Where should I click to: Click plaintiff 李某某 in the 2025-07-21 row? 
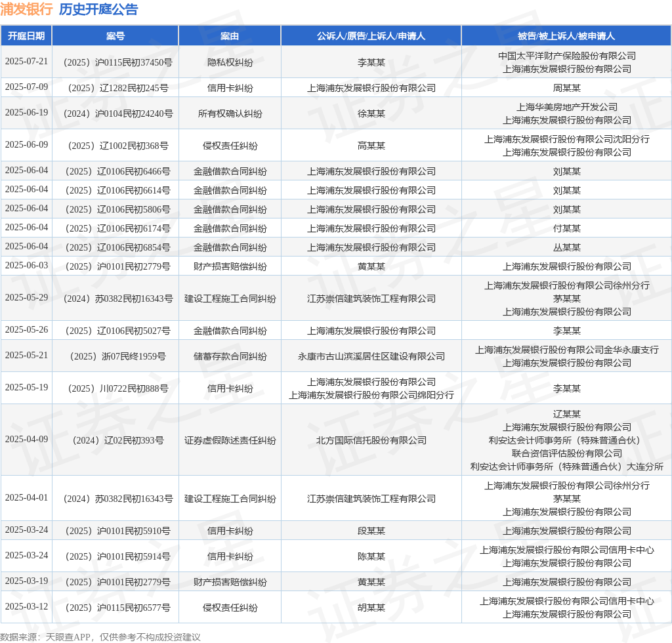[x=371, y=62]
